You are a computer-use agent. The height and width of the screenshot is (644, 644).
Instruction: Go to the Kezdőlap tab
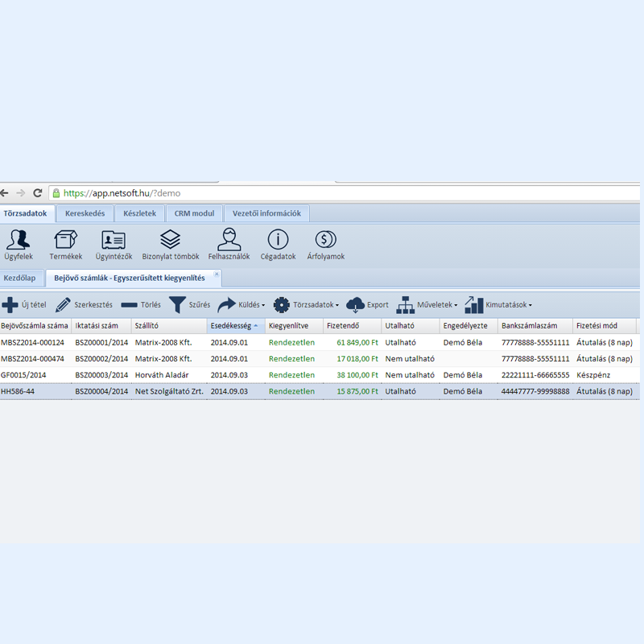pyautogui.click(x=20, y=279)
